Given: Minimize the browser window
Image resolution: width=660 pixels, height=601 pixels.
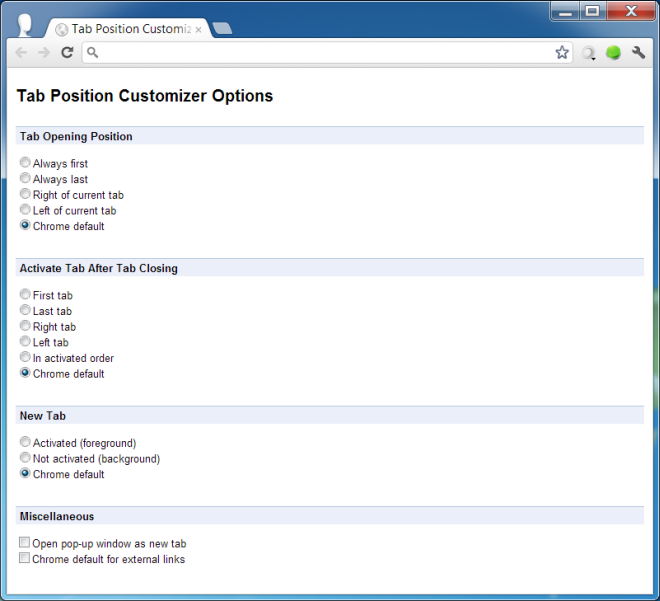Looking at the screenshot, I should click(x=565, y=11).
